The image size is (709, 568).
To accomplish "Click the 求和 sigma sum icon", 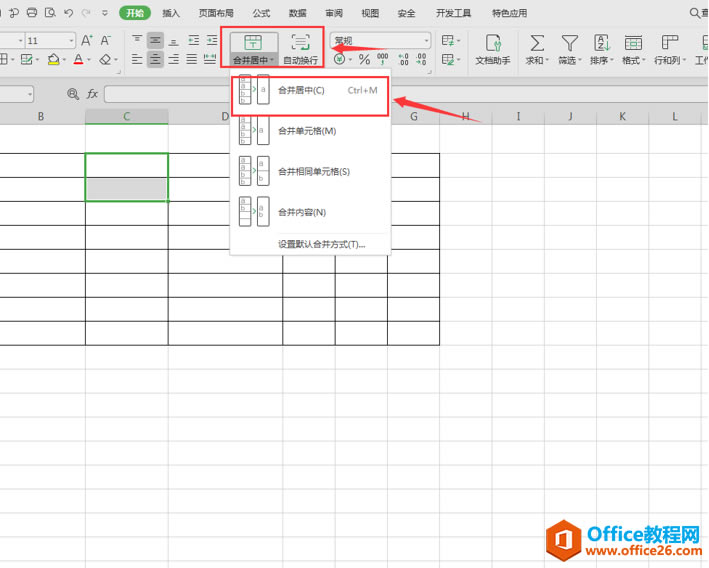I will click(x=537, y=43).
